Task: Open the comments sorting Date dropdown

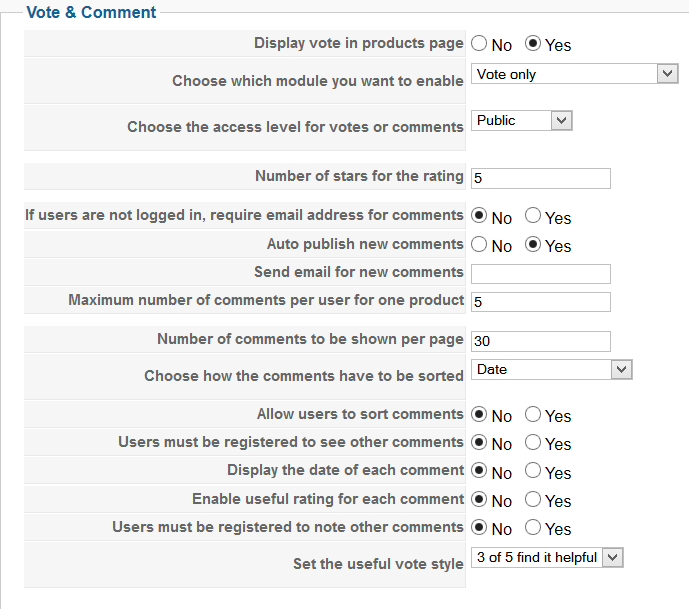Action: click(551, 370)
